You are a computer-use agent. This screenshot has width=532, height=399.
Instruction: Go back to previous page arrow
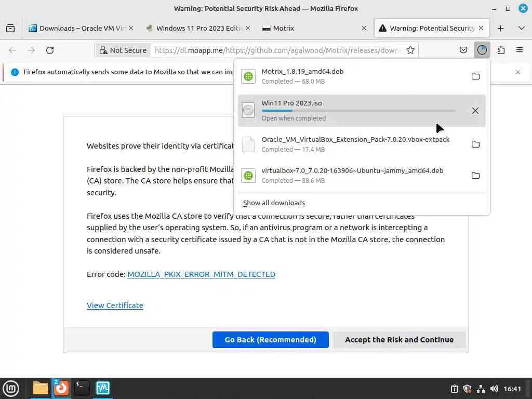(x=12, y=50)
